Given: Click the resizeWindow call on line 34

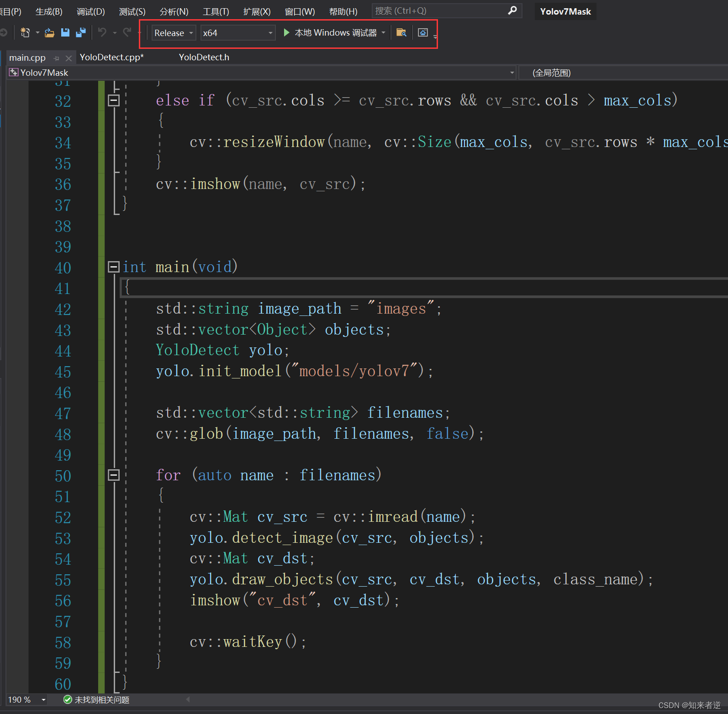Looking at the screenshot, I should [274, 142].
